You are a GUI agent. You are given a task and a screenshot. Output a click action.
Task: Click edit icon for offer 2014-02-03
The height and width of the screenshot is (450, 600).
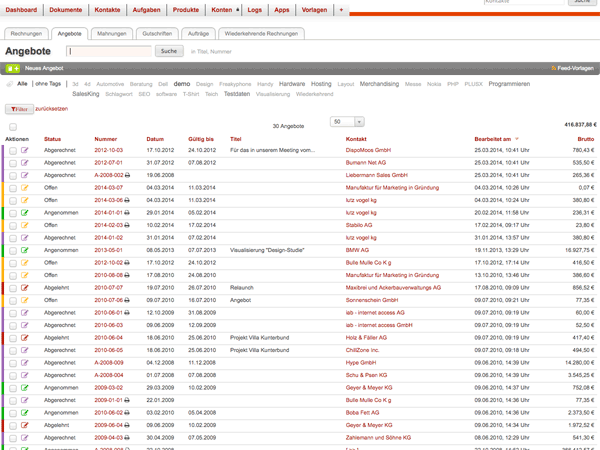pos(24,225)
